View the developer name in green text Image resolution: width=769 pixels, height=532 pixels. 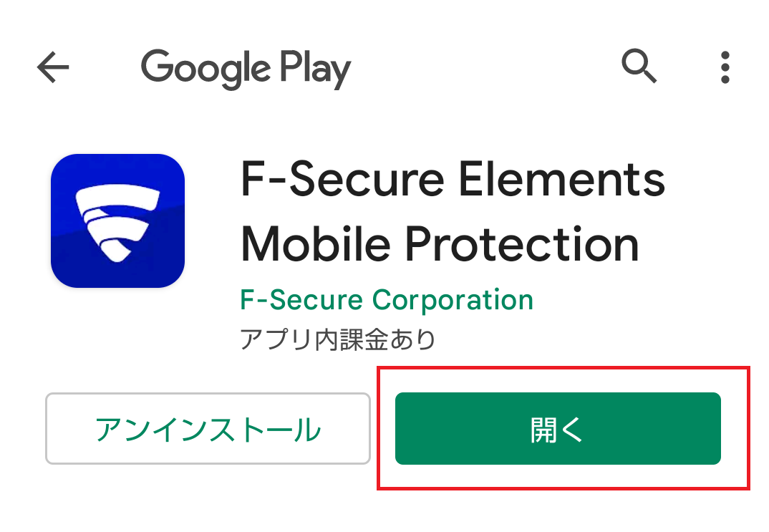[x=387, y=300]
